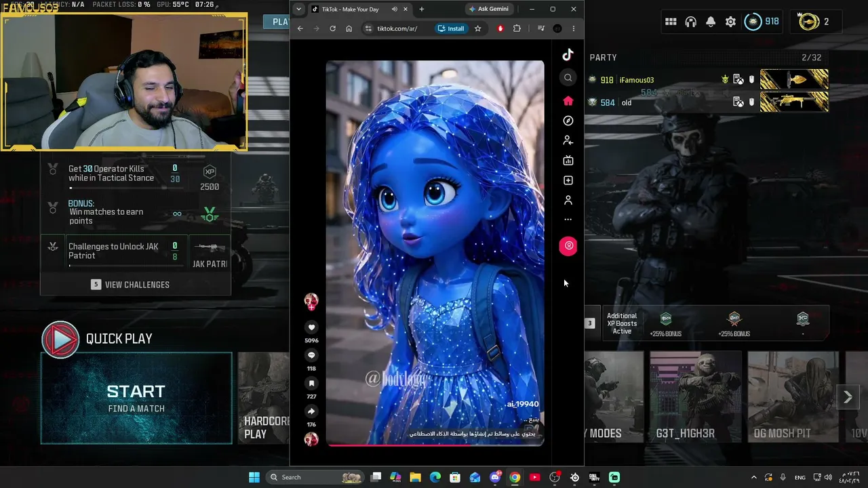This screenshot has width=868, height=488.
Task: Click the TikTok Upload plus icon
Action: [x=568, y=180]
